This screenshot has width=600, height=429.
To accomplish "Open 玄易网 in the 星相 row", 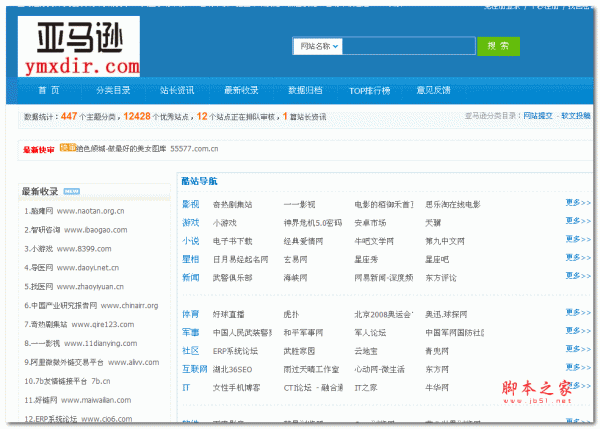I will 295,260.
